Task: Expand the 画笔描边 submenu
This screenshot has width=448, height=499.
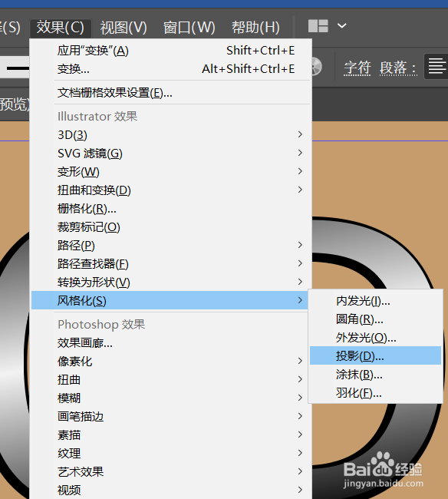Action: [x=171, y=417]
